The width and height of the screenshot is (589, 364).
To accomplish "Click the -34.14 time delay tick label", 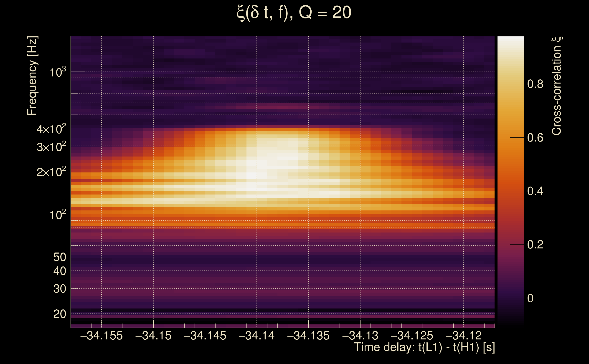I will [256, 336].
